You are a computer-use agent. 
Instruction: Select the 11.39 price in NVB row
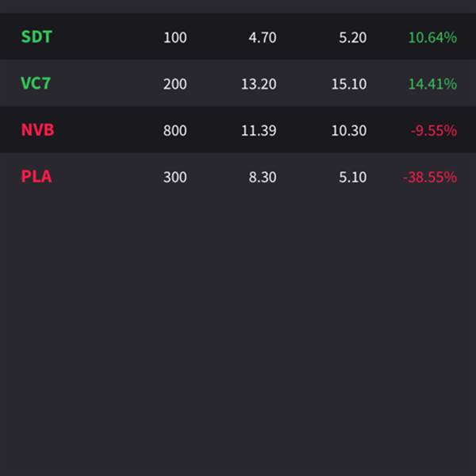point(259,131)
